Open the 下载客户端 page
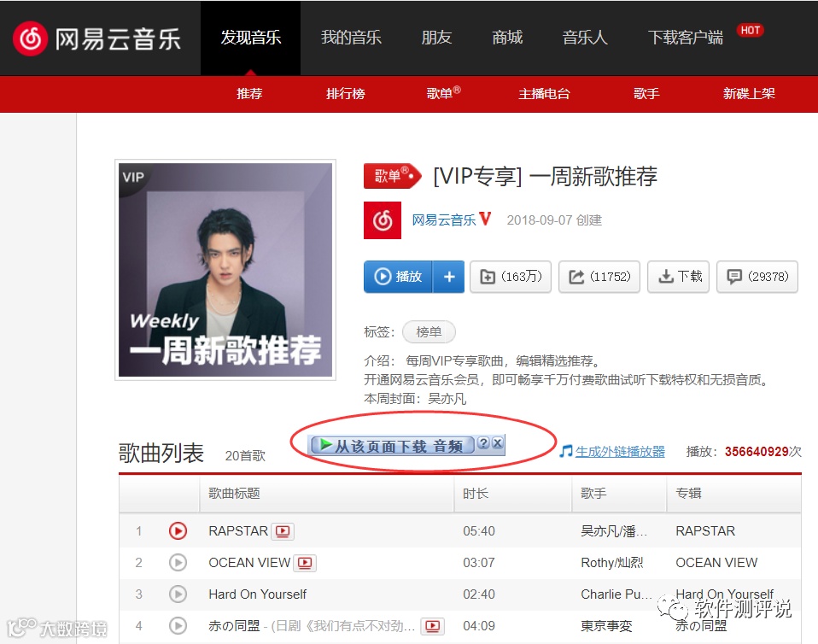Viewport: 818px width, 644px height. pos(686,38)
